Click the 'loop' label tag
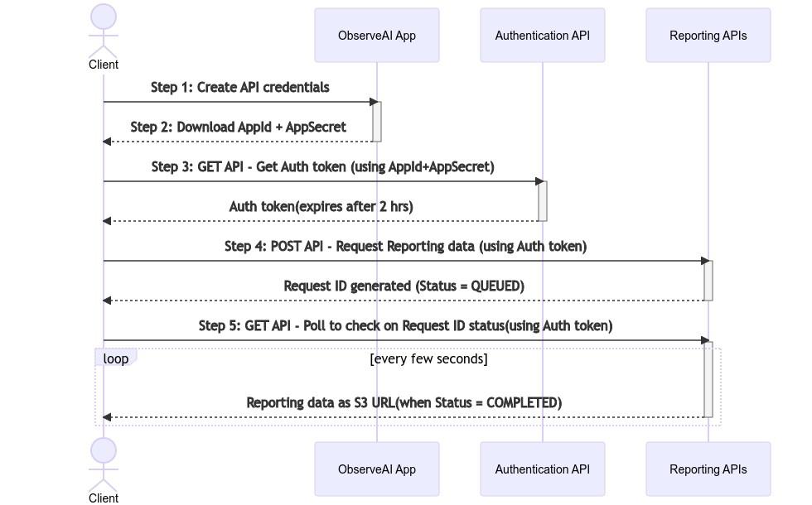Image resolution: width=812 pixels, height=505 pixels. (116, 358)
